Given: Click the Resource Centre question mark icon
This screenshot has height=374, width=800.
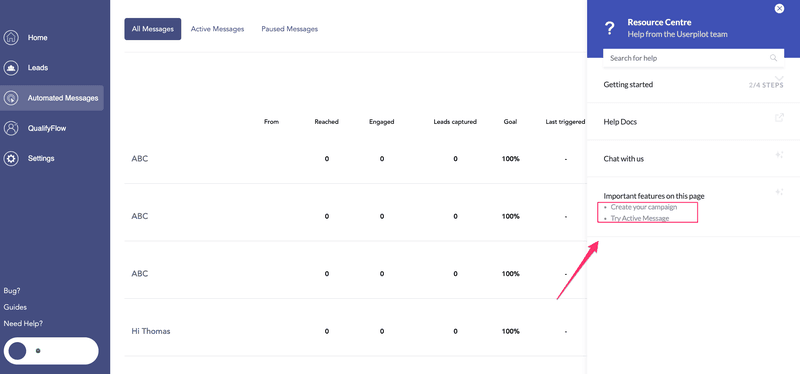Looking at the screenshot, I should pos(609,28).
